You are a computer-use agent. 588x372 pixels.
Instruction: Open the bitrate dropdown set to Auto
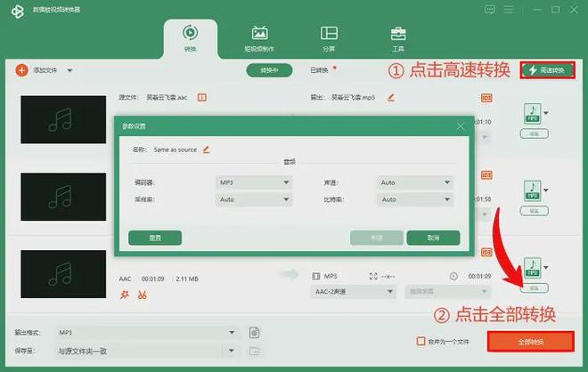[415, 199]
